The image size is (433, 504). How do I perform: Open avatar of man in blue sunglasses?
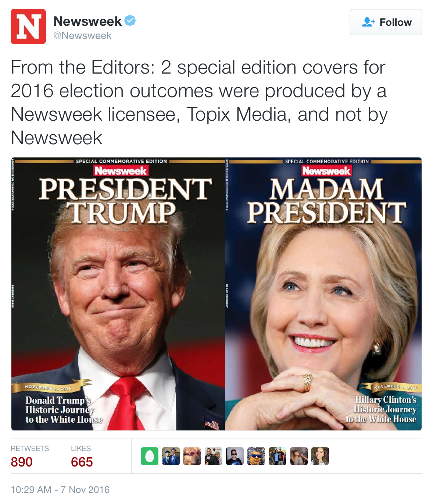click(256, 456)
